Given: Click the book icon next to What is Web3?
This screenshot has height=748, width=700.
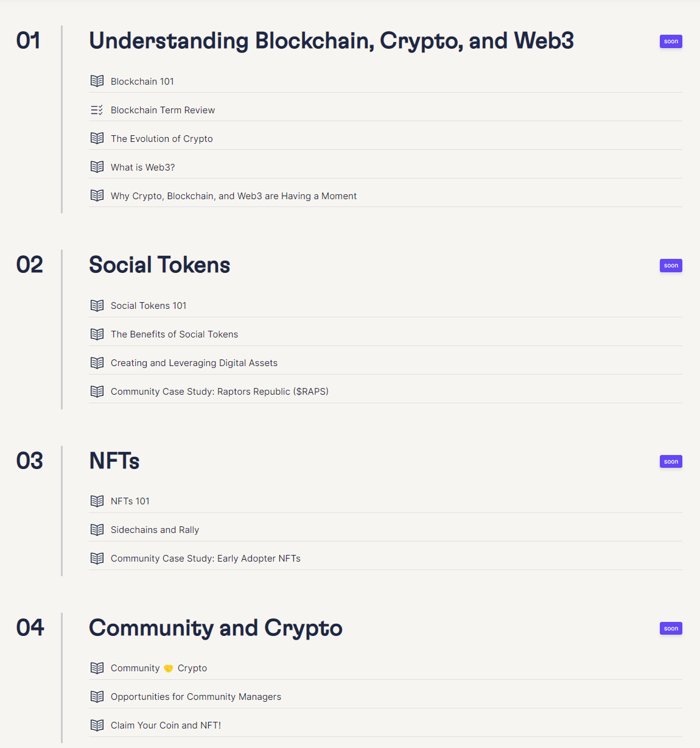Looking at the screenshot, I should [x=97, y=167].
